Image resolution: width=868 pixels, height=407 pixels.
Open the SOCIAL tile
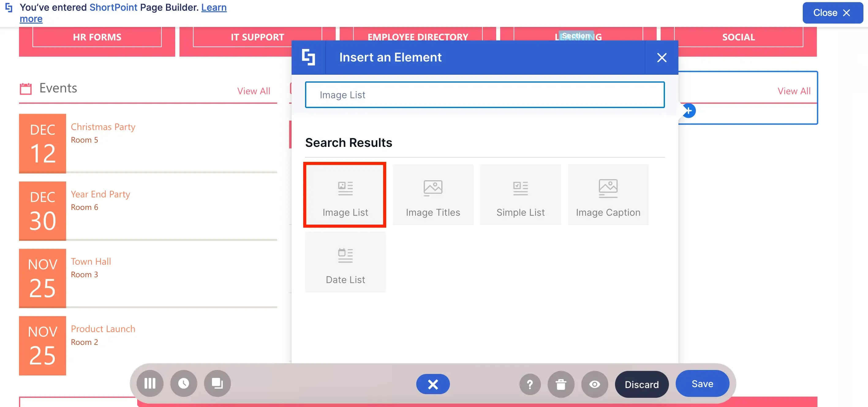click(x=738, y=37)
